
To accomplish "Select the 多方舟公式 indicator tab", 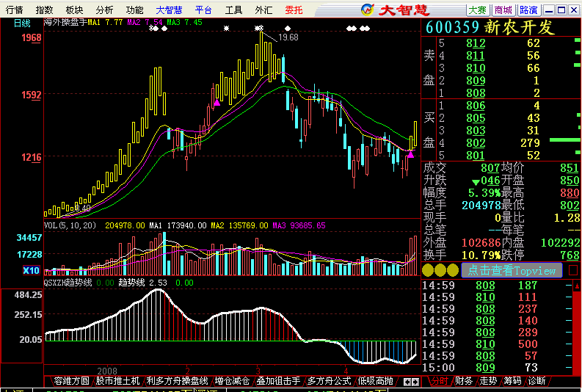I will tap(329, 381).
